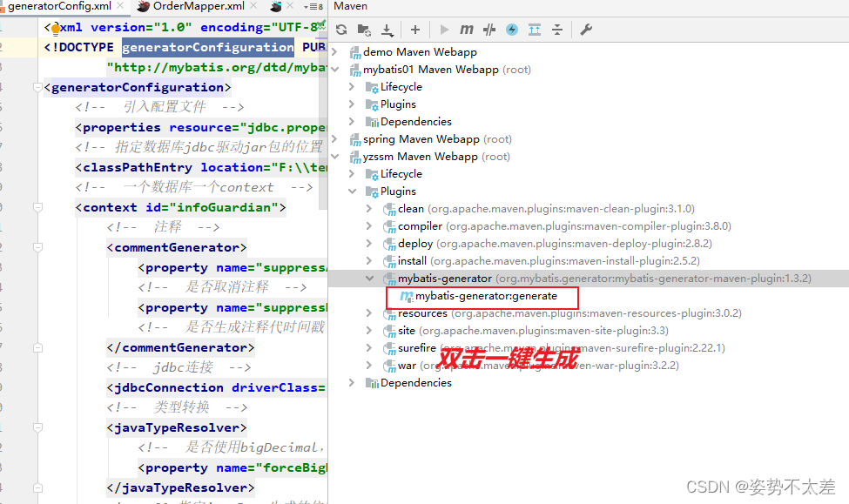The width and height of the screenshot is (849, 504).
Task: Click Plugins folder icon under mybatis01
Action: [x=372, y=104]
